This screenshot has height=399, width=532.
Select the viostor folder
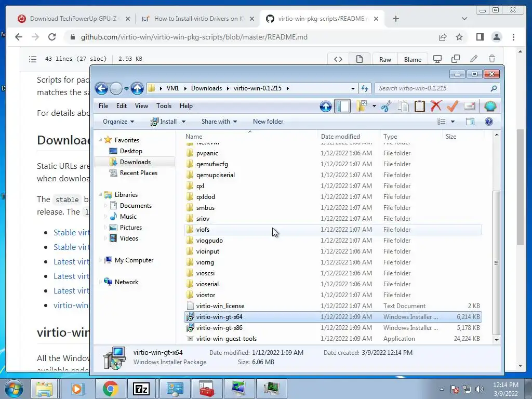click(333, 295)
